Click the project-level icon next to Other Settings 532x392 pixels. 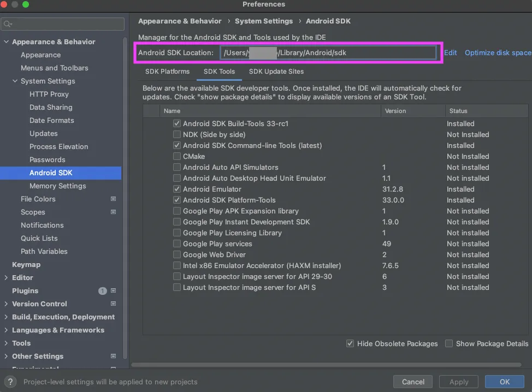(113, 356)
